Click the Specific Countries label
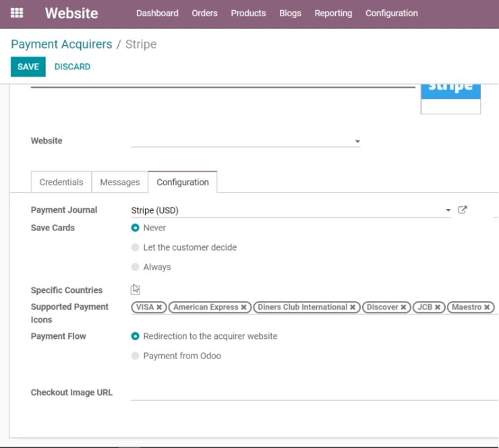 tap(67, 290)
